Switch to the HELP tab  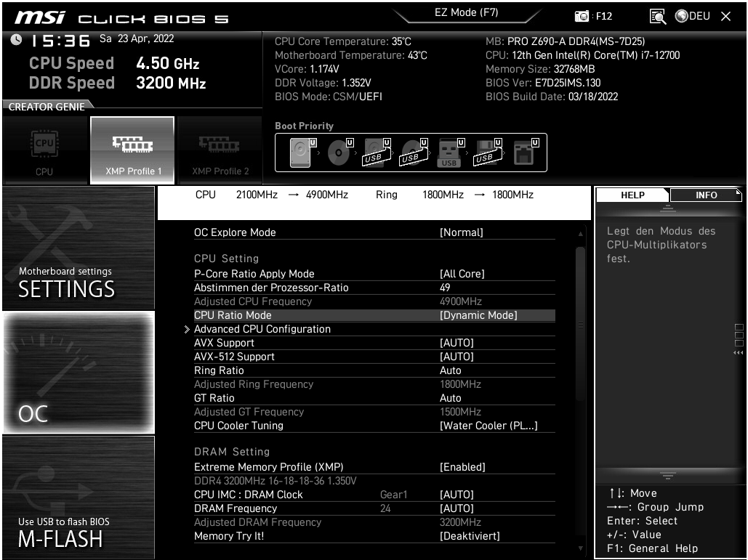(632, 195)
